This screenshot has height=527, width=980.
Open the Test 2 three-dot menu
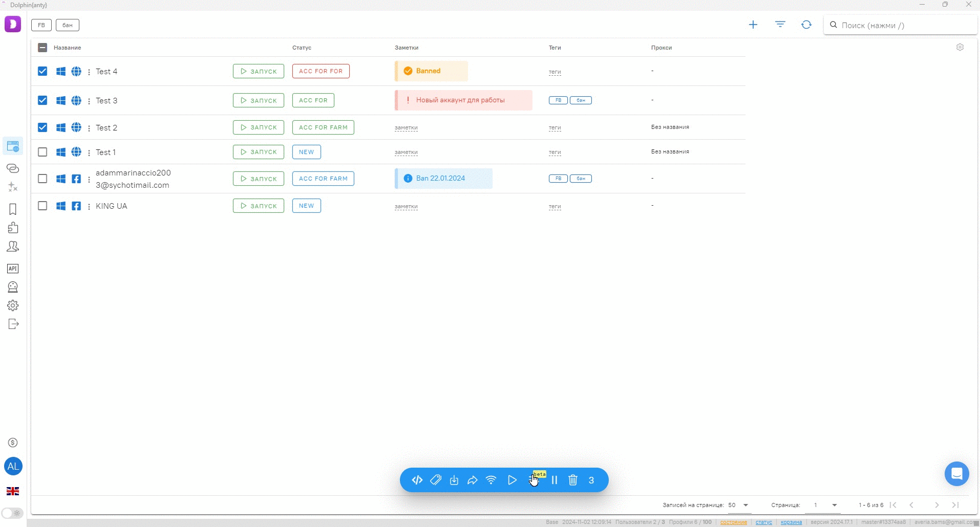click(89, 128)
